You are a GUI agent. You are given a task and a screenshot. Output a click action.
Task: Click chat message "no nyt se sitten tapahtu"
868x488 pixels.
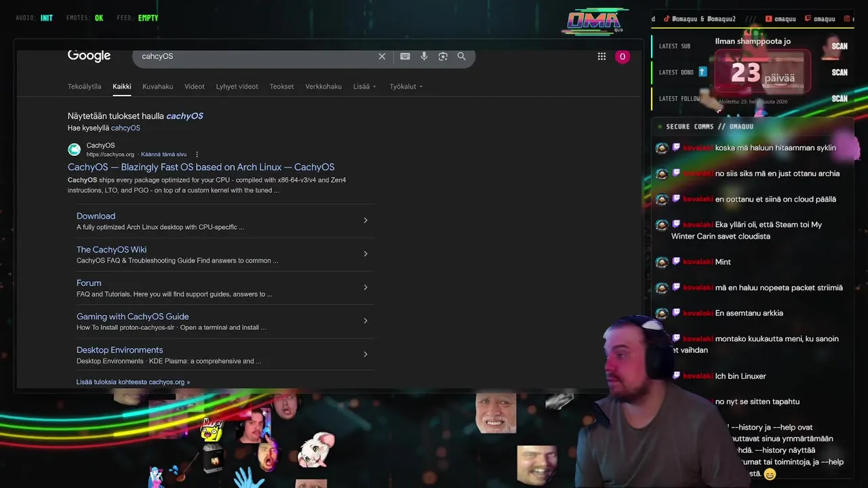point(757,401)
